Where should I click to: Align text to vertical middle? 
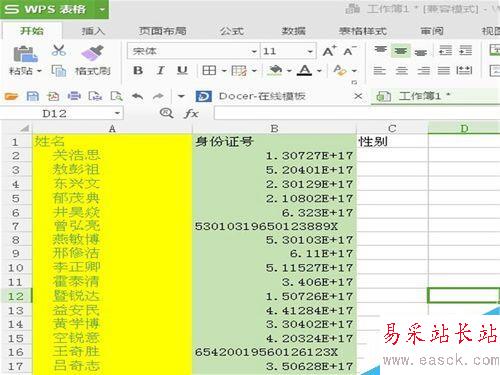pyautogui.click(x=401, y=51)
